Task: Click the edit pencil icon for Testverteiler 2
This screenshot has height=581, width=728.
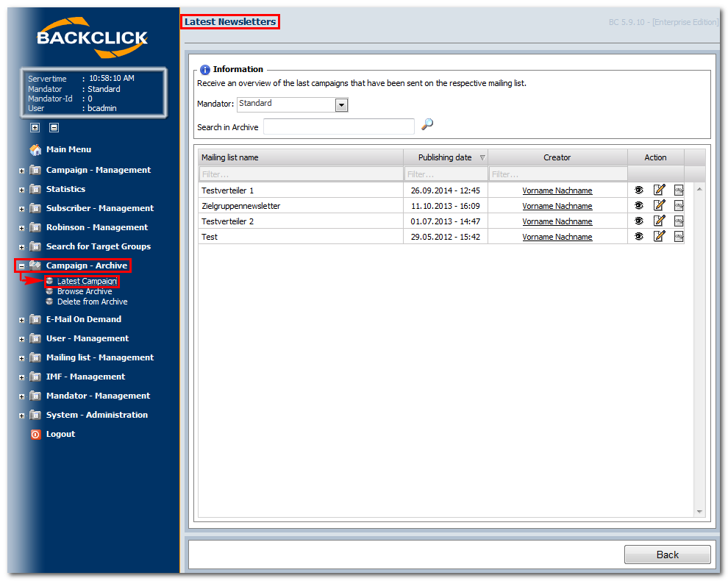Action: (x=660, y=221)
